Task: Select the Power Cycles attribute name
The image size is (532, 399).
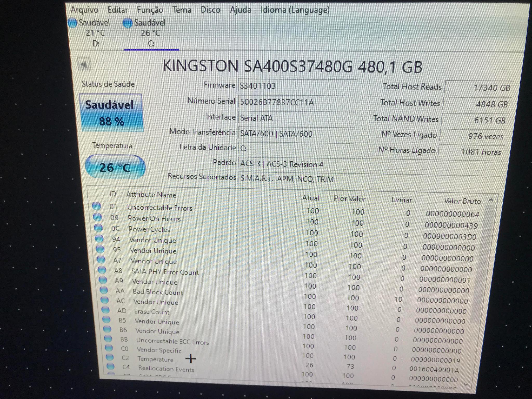Action: tap(149, 229)
